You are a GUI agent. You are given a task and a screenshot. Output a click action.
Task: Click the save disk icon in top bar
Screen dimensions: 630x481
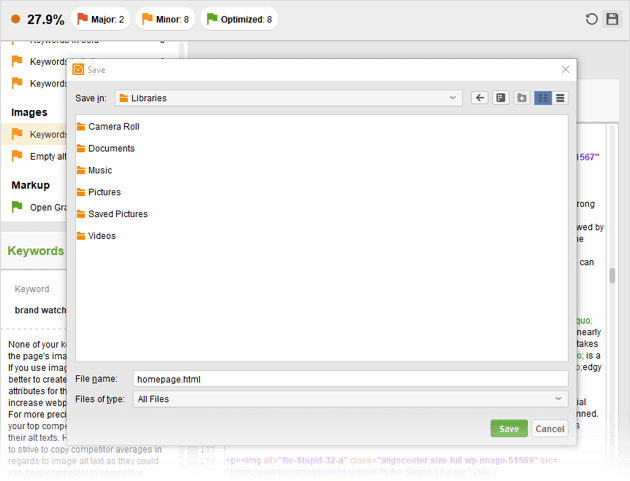[x=612, y=19]
